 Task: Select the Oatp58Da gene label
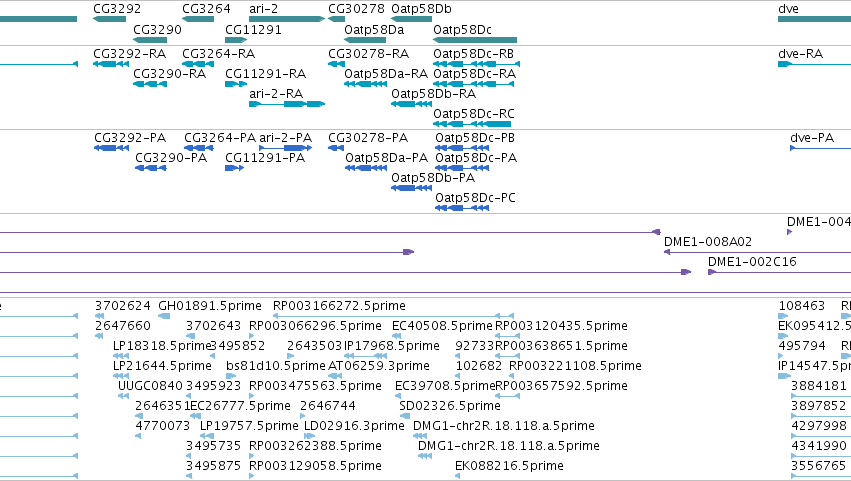[x=374, y=29]
